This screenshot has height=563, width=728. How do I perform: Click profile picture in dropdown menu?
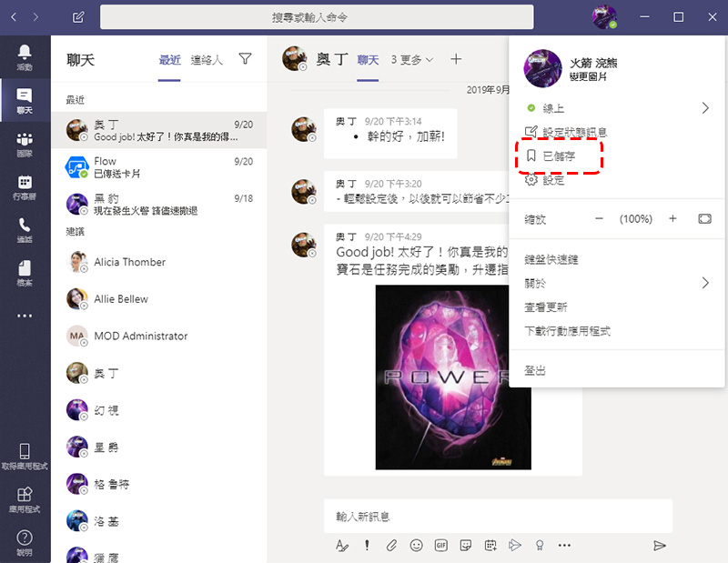click(x=542, y=69)
